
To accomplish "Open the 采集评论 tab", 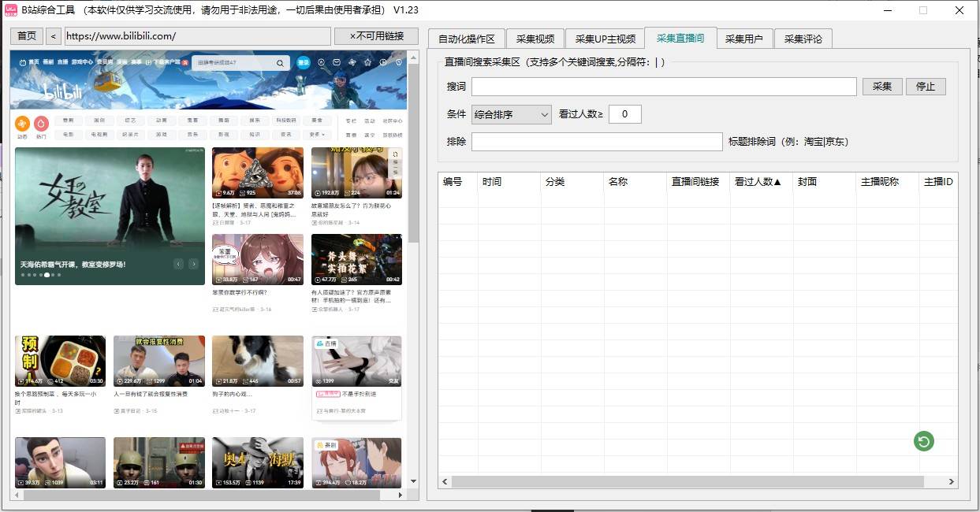I will click(803, 39).
